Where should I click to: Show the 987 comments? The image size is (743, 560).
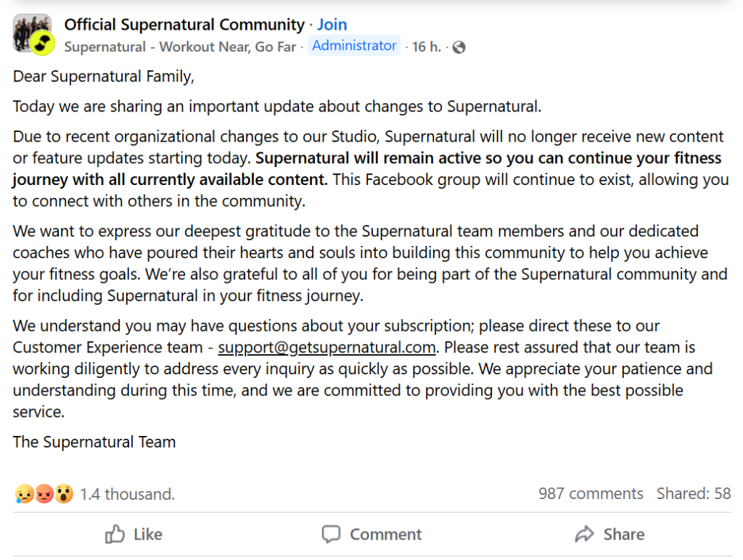point(591,494)
